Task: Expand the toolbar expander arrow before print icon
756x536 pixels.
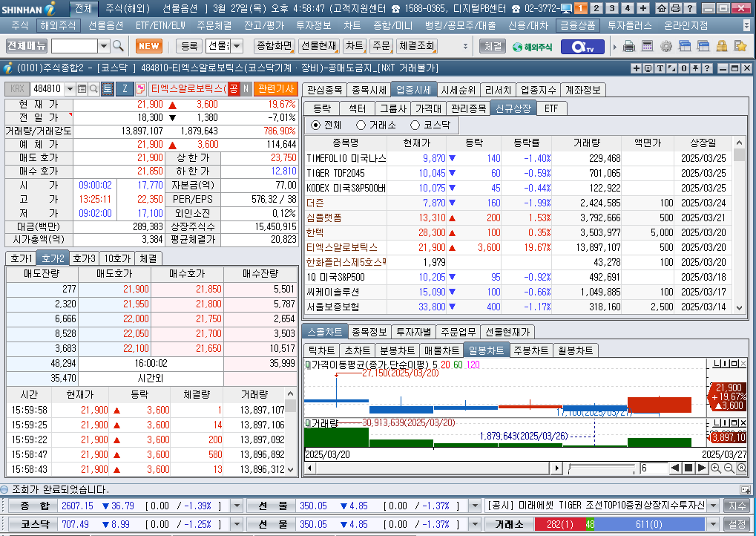Action: [615, 47]
